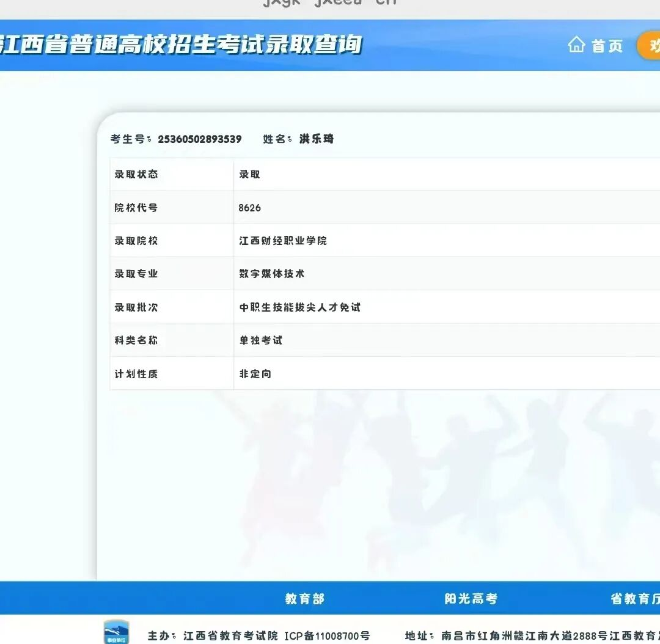660x644 pixels.
Task: Click the house icon beside 首页
Action: coord(576,45)
